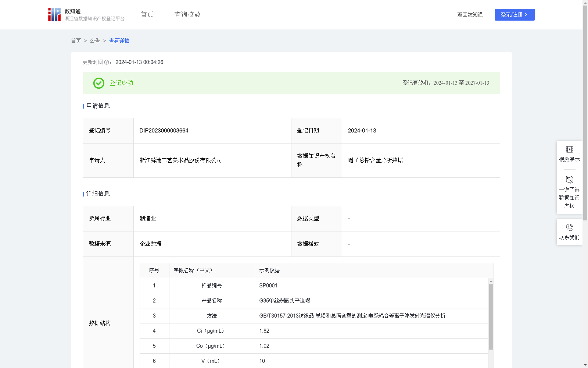The height and width of the screenshot is (368, 588).
Task: Open the 查询校验 navigation tab
Action: [187, 15]
